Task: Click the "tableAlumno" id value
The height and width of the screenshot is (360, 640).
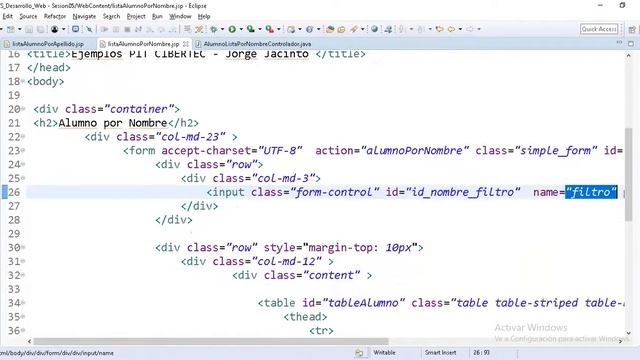Action: tap(363, 303)
